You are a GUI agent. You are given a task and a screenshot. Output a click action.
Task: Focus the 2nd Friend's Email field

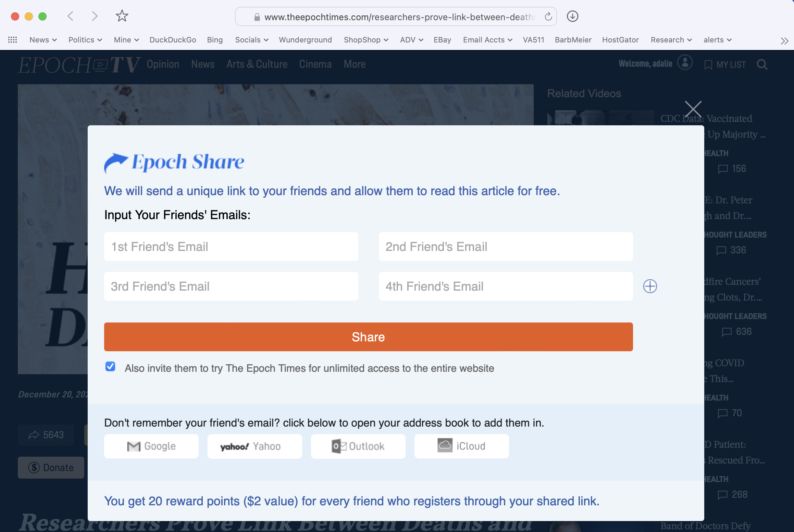tap(506, 246)
